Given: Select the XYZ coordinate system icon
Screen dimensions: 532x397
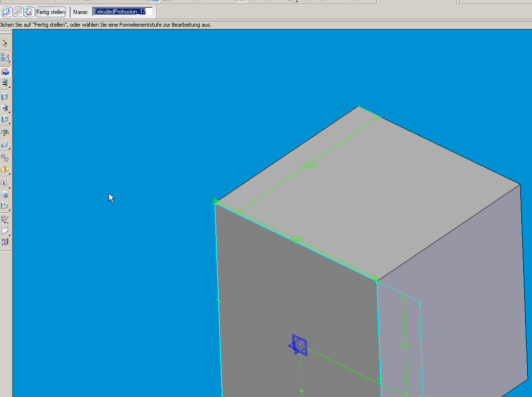Looking at the screenshot, I should point(5,220).
